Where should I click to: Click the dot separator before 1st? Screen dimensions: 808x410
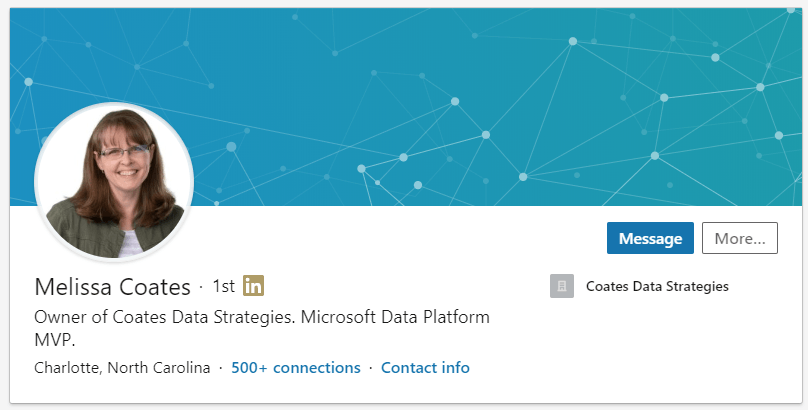(201, 287)
